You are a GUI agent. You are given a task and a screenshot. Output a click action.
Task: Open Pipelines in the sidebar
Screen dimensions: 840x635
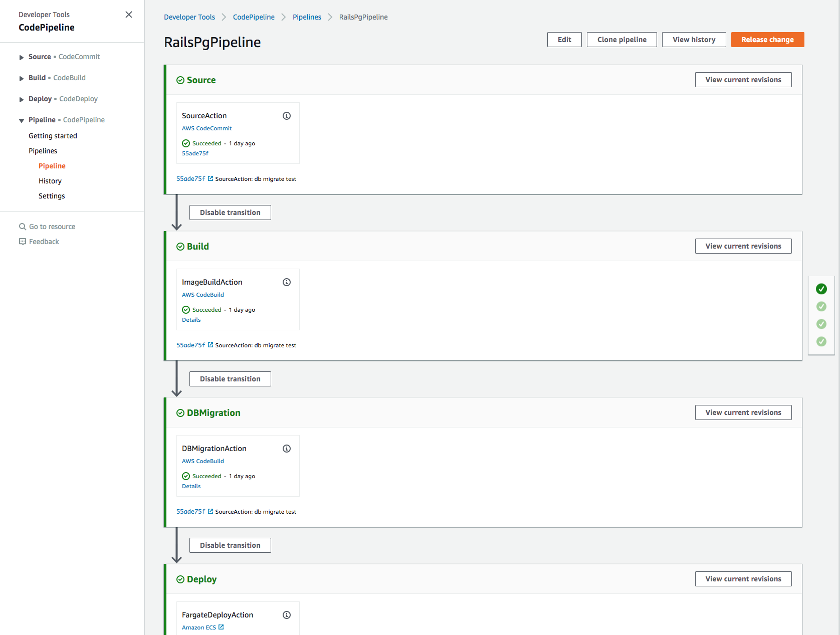(x=43, y=151)
